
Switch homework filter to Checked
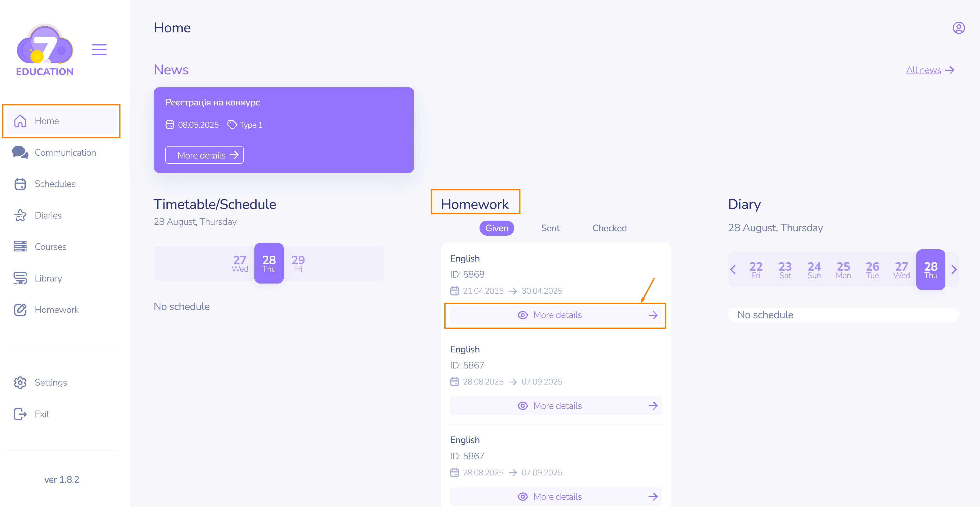click(609, 228)
